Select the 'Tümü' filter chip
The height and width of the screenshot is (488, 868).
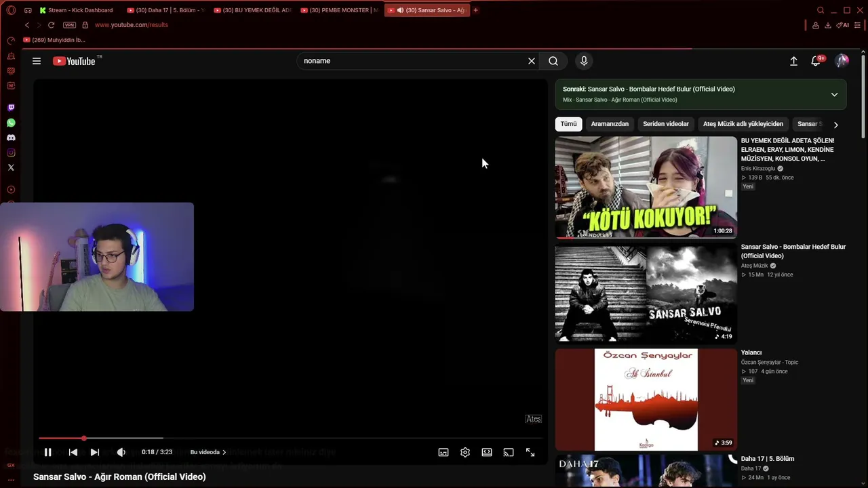(568, 124)
